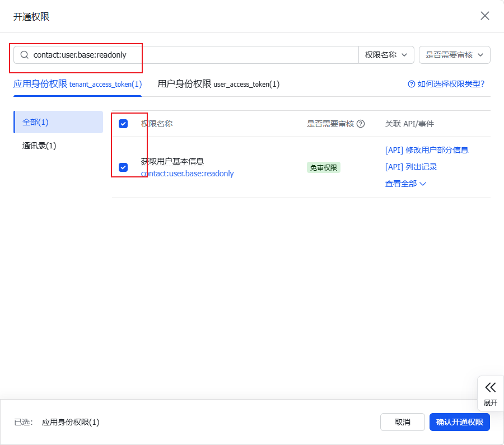Image resolution: width=504 pixels, height=445 pixels.
Task: Close the 开通权限 dialog with X icon
Action: pyautogui.click(x=485, y=16)
